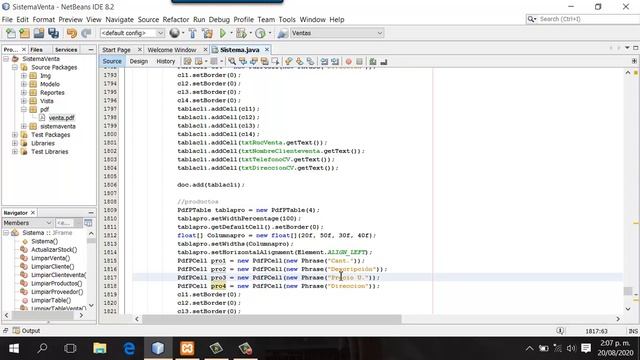Open Debug Project dropdown arrow

(250, 33)
